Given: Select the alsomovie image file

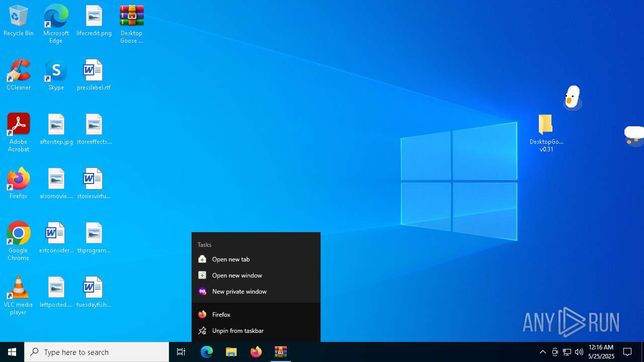Looking at the screenshot, I should pyautogui.click(x=56, y=184).
